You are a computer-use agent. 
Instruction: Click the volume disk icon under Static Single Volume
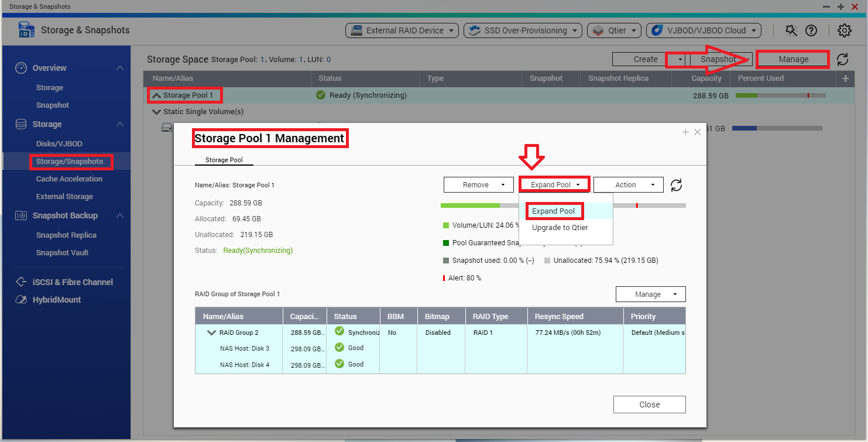point(167,128)
